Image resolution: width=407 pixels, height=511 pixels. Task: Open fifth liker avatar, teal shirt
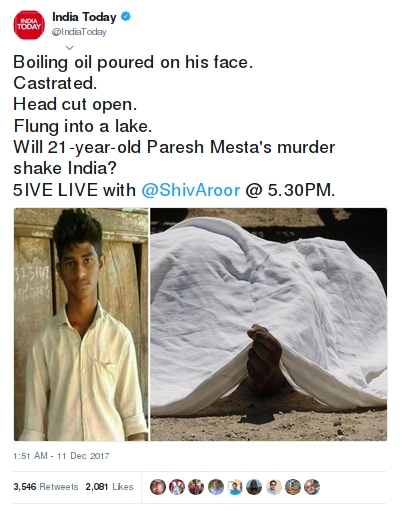coord(235,487)
